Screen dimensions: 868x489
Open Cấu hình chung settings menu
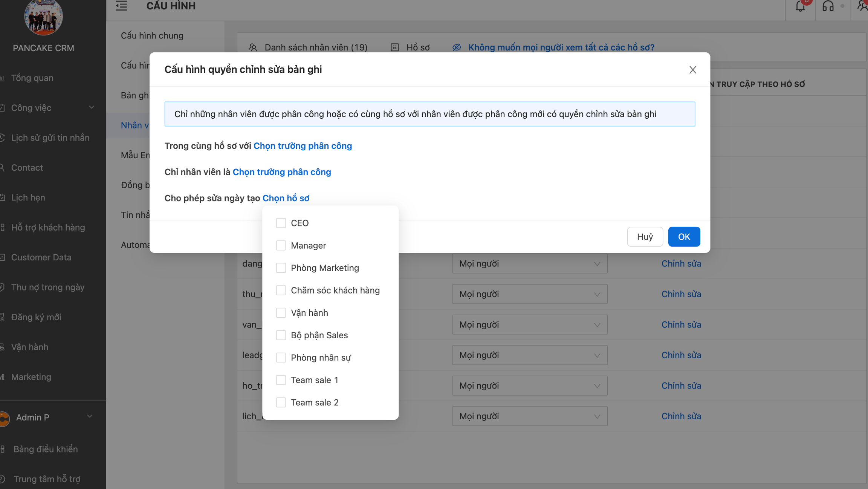[152, 35]
